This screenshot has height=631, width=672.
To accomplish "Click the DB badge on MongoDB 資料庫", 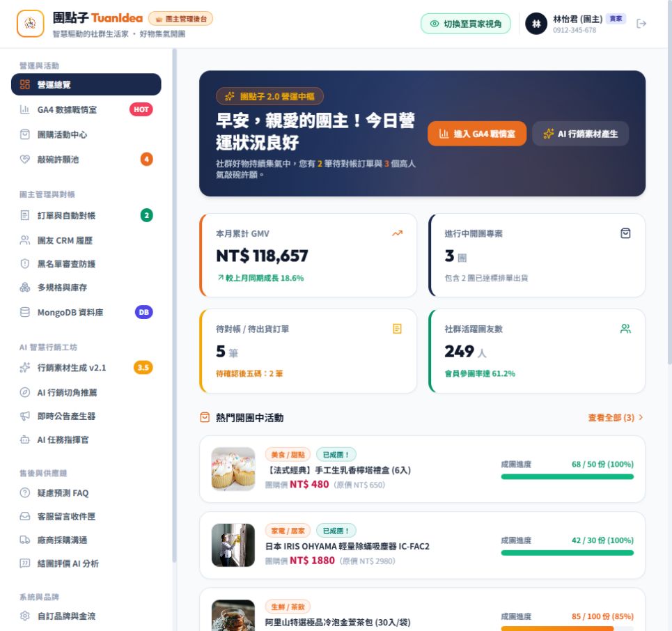I will coord(144,312).
